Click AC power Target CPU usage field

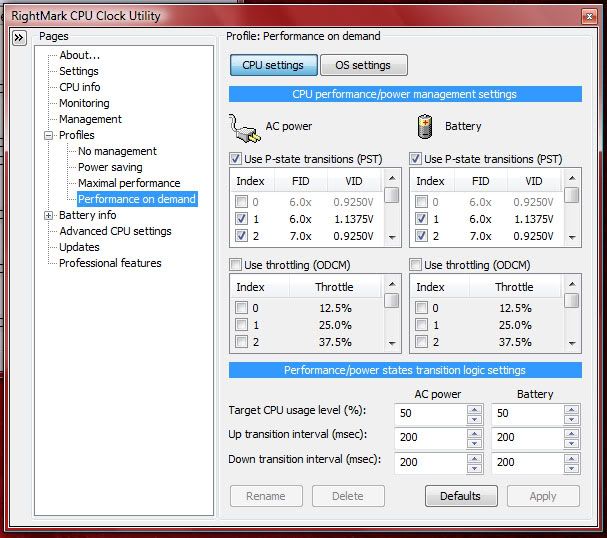[430, 413]
